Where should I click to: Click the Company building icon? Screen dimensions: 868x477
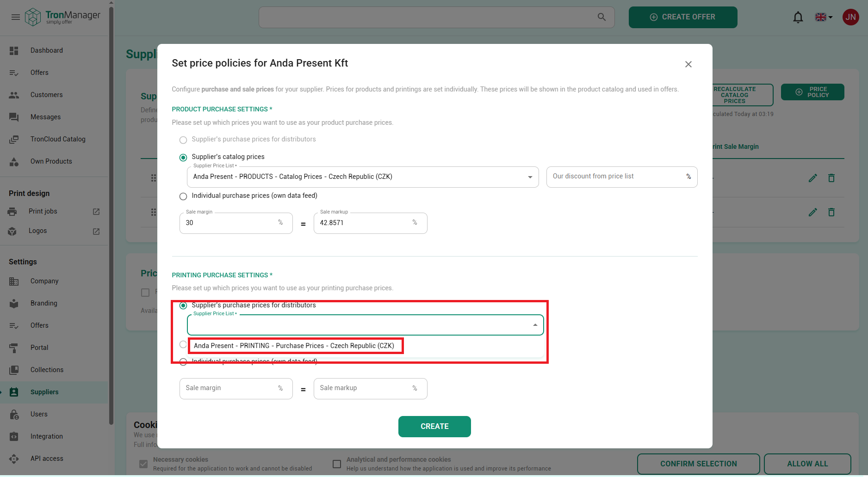click(x=14, y=281)
